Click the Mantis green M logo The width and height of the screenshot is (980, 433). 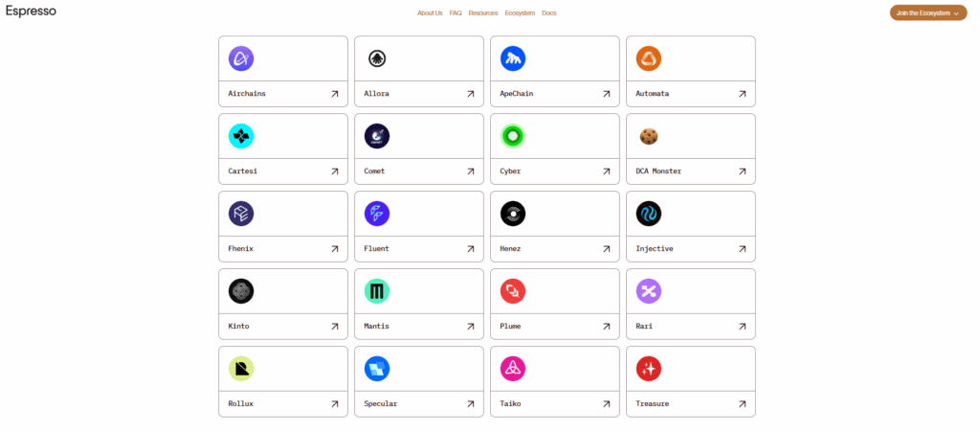pos(377,291)
